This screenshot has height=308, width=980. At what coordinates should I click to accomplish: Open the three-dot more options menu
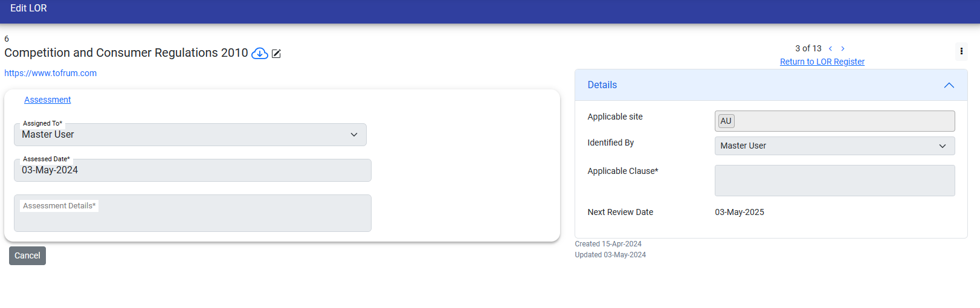[x=961, y=51]
